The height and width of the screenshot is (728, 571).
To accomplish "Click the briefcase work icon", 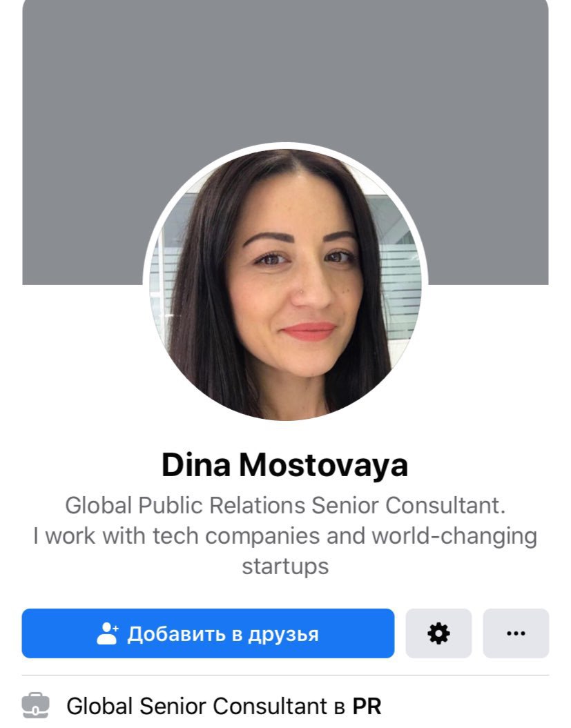I will 35,706.
